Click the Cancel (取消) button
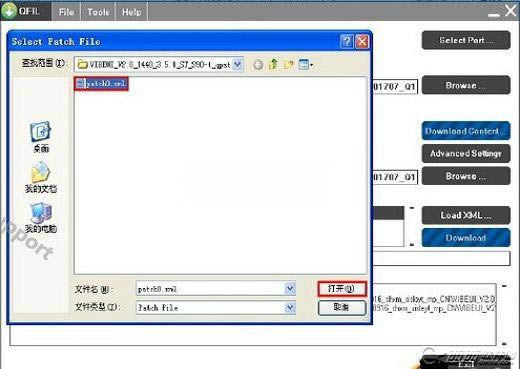The width and height of the screenshot is (520, 369). click(342, 307)
